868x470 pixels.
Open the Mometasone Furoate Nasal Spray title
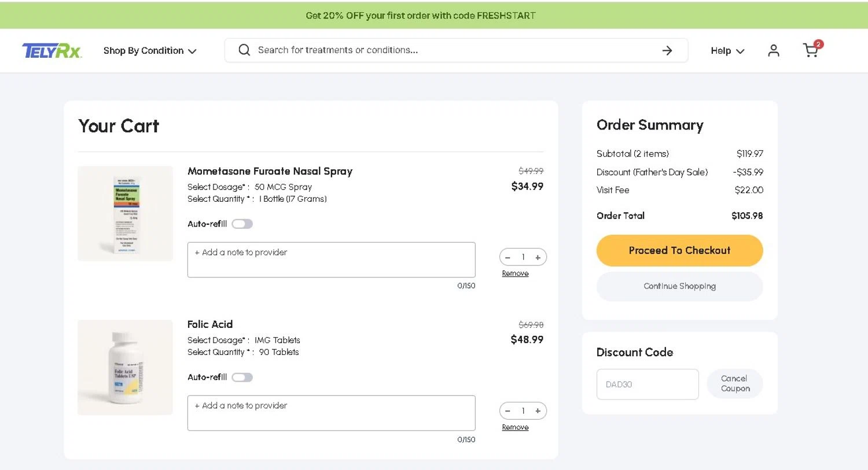click(x=270, y=171)
